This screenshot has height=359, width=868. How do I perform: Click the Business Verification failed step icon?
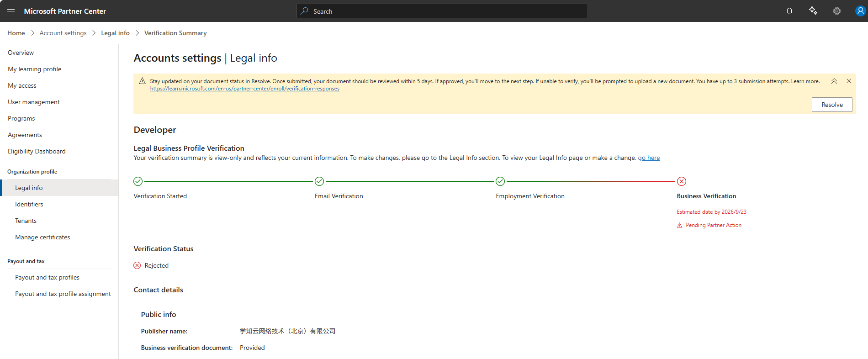682,181
